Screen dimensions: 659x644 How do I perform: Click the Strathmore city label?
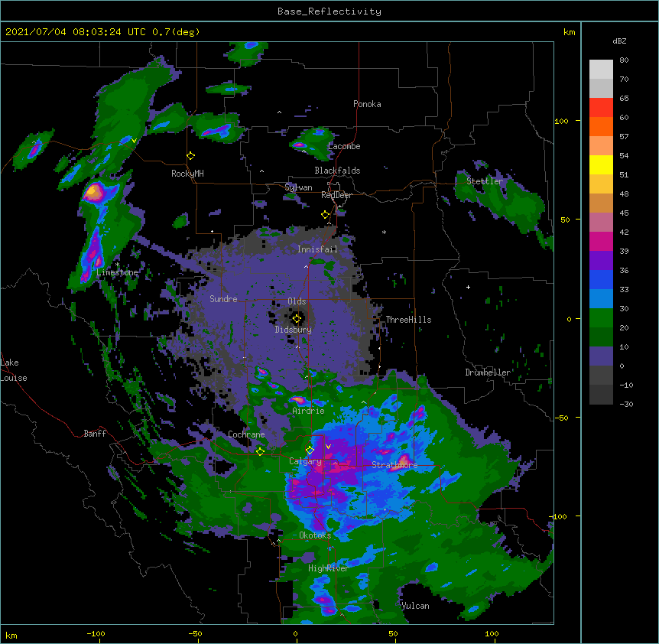coord(394,464)
